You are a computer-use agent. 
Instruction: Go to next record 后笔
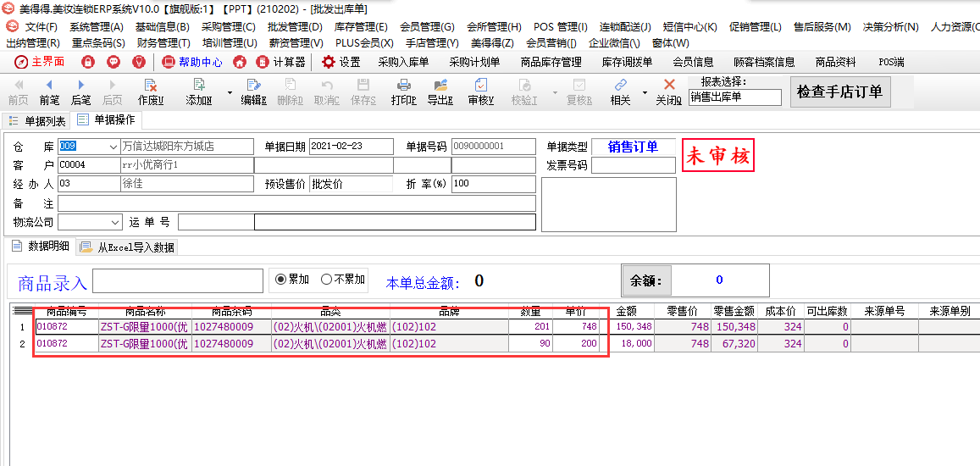(80, 92)
